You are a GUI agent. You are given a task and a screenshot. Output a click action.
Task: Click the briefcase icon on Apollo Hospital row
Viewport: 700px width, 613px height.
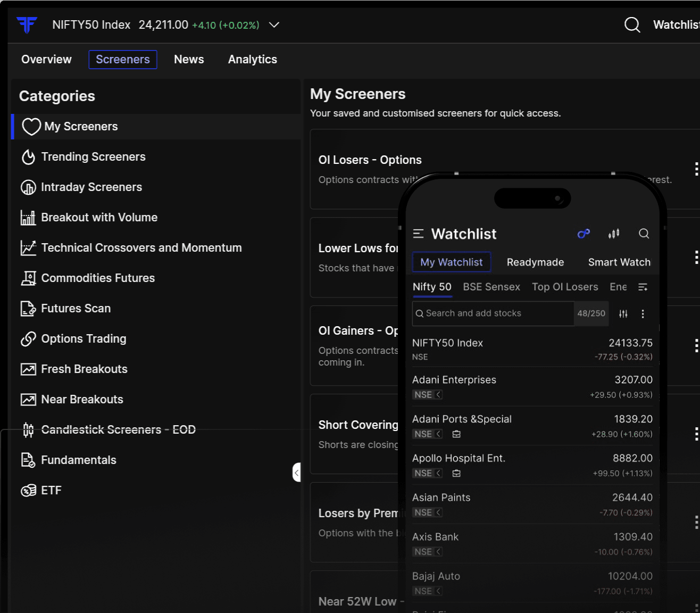point(456,474)
